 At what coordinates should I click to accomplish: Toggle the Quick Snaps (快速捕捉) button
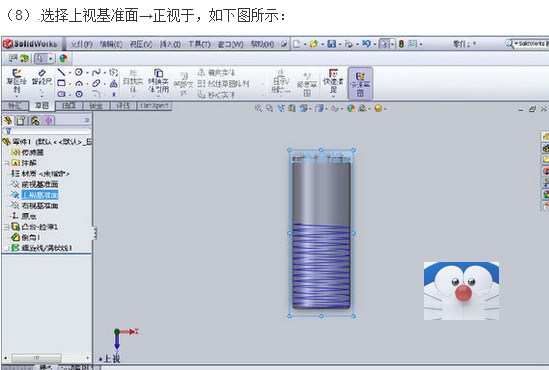333,82
